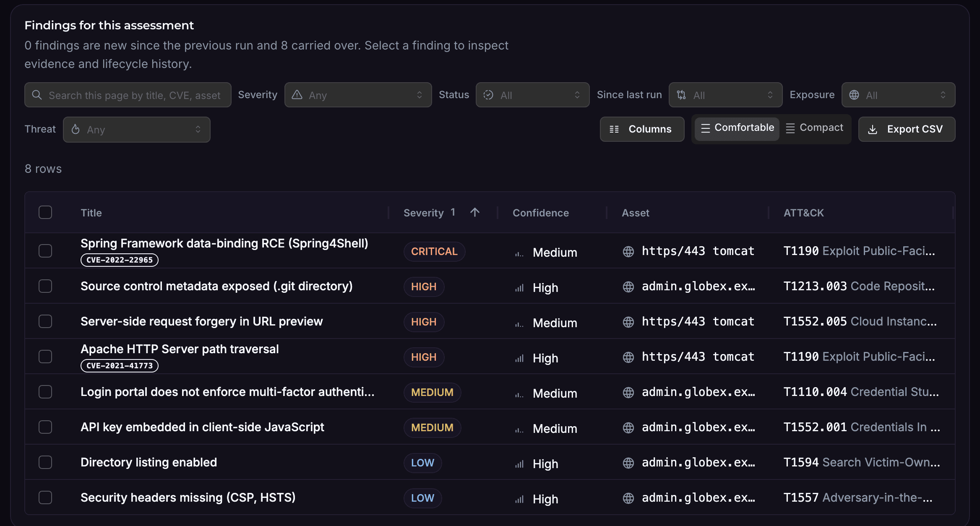The width and height of the screenshot is (980, 526).
Task: Sort by the Asset column header
Action: 635,213
